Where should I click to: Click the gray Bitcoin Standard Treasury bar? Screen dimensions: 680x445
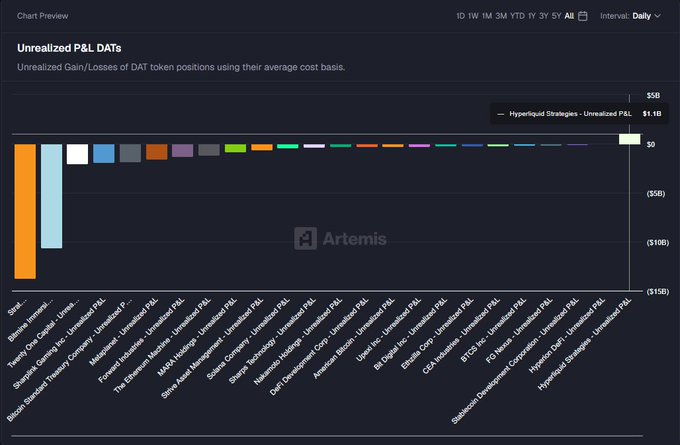pos(131,153)
